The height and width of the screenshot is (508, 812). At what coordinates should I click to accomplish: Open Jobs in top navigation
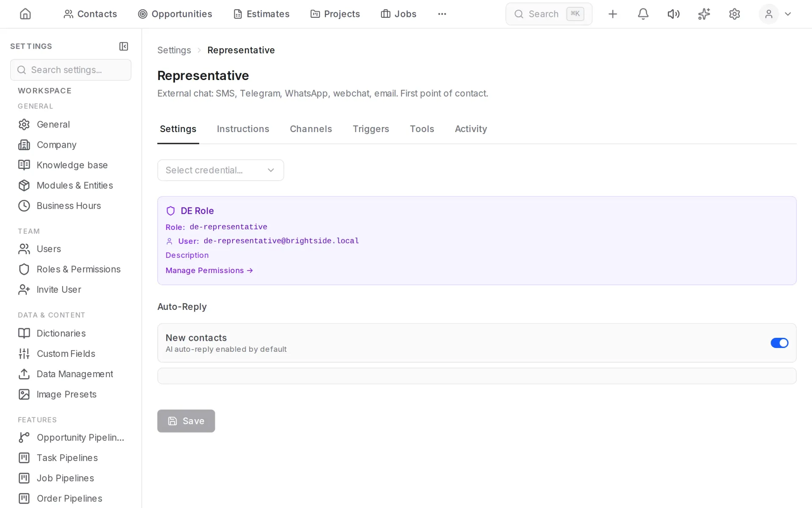tap(398, 14)
